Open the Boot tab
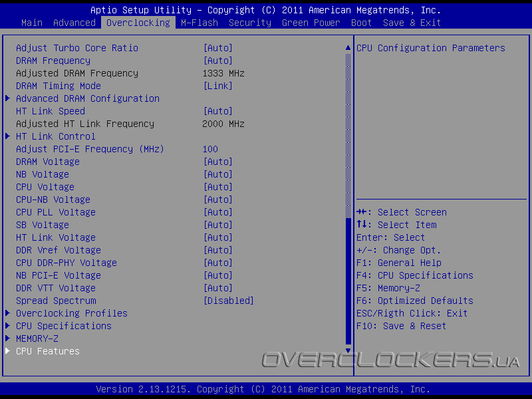Screen dimensions: 532x399 coord(361,23)
